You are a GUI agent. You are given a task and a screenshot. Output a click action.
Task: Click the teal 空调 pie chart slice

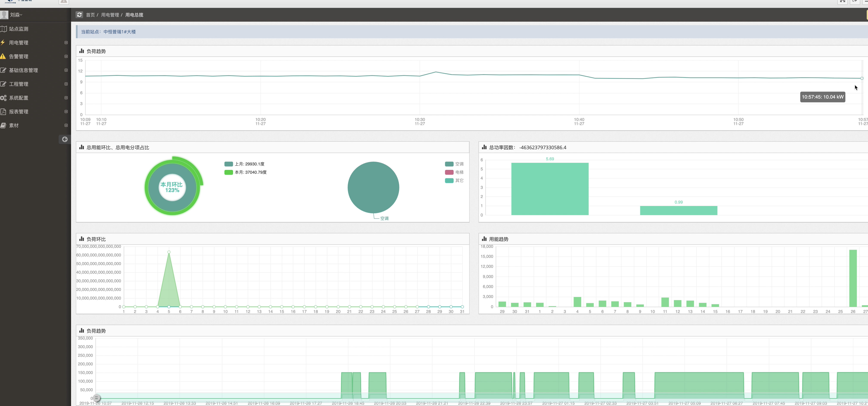[373, 187]
